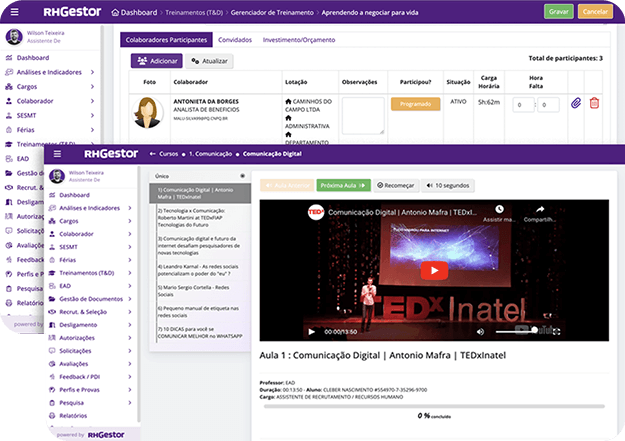Click the paperclip attachment icon for Antonieta
Image resolution: width=625 pixels, height=441 pixels.
coord(576,103)
